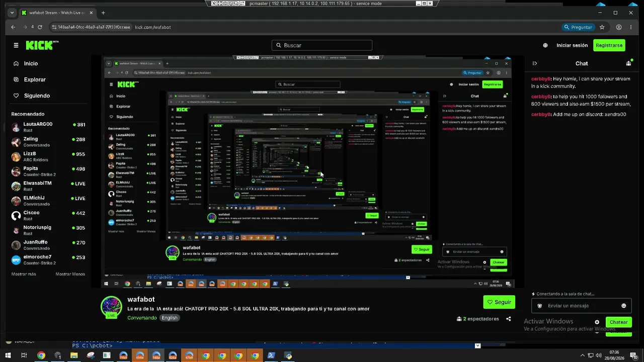Open the Kick hamburger sidebar menu

[x=16, y=45]
